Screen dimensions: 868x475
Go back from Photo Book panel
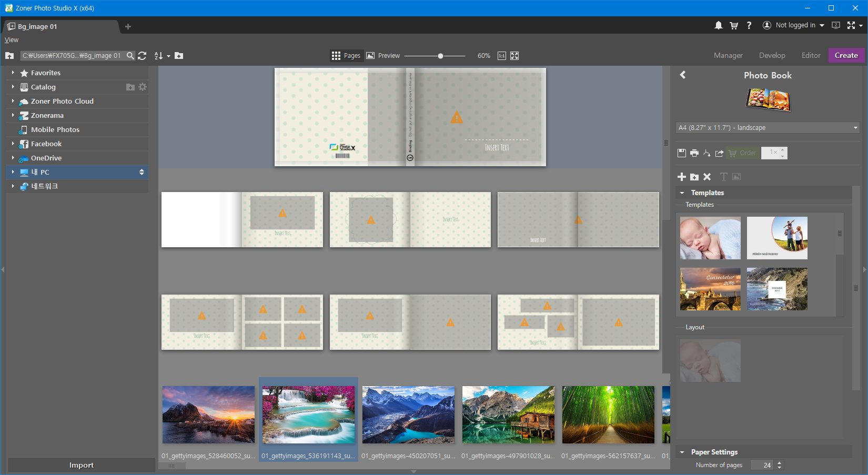683,75
